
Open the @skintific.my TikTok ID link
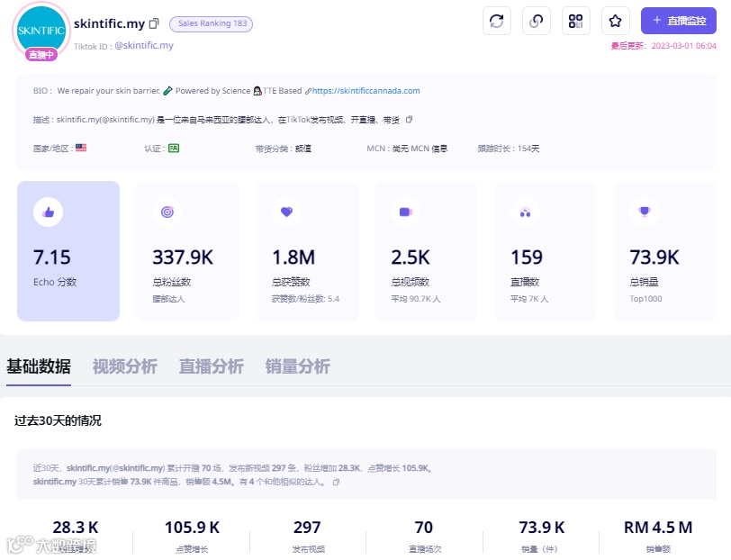pyautogui.click(x=144, y=45)
